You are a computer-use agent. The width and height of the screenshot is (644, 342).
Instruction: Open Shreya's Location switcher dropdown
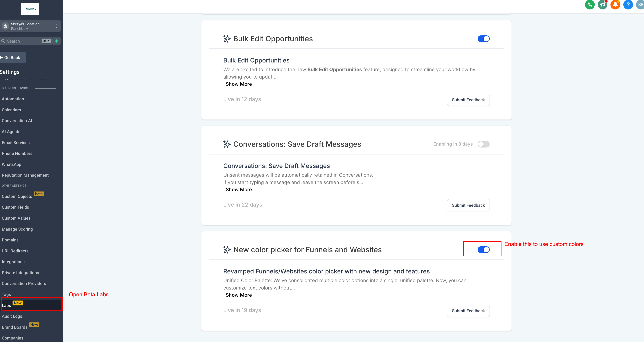30,26
